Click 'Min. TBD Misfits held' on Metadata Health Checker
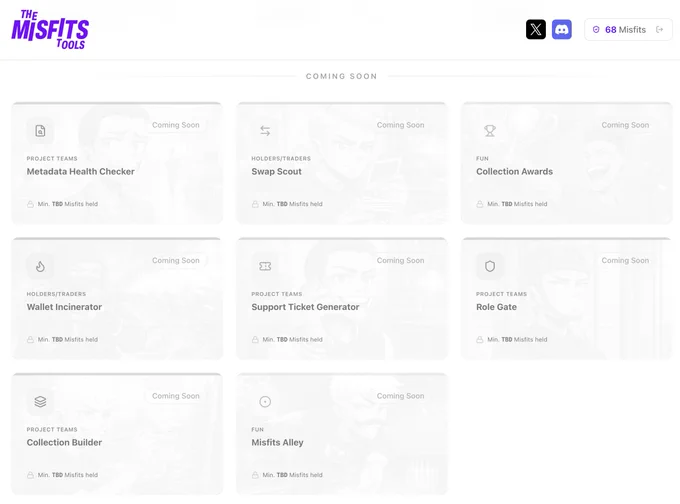This screenshot has height=504, width=680. point(68,204)
